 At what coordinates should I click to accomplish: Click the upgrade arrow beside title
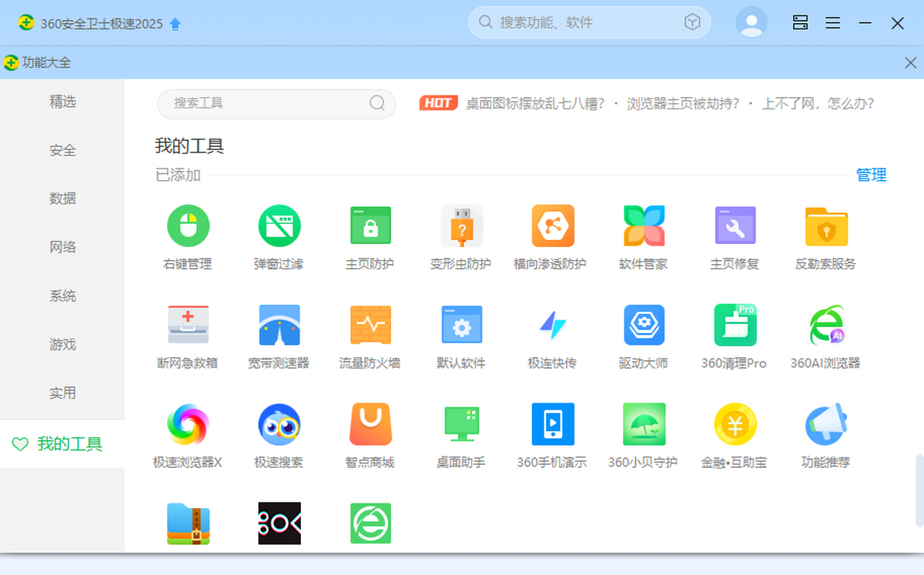175,24
